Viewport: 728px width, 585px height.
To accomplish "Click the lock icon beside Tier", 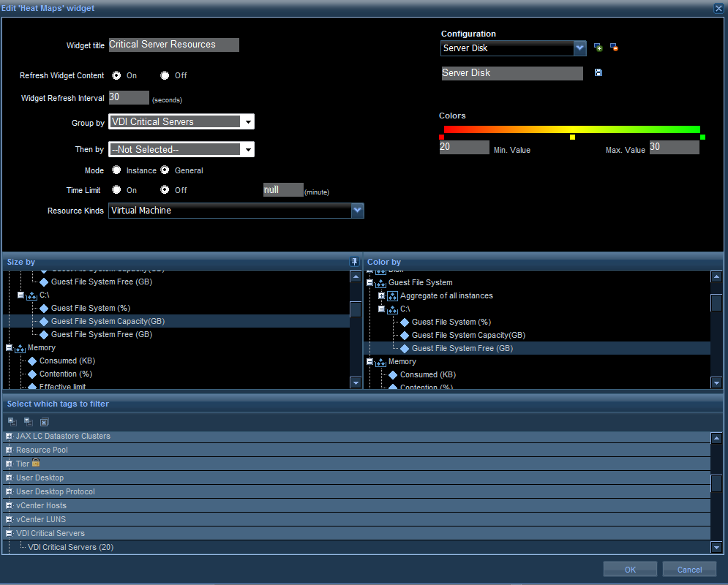I will (36, 463).
